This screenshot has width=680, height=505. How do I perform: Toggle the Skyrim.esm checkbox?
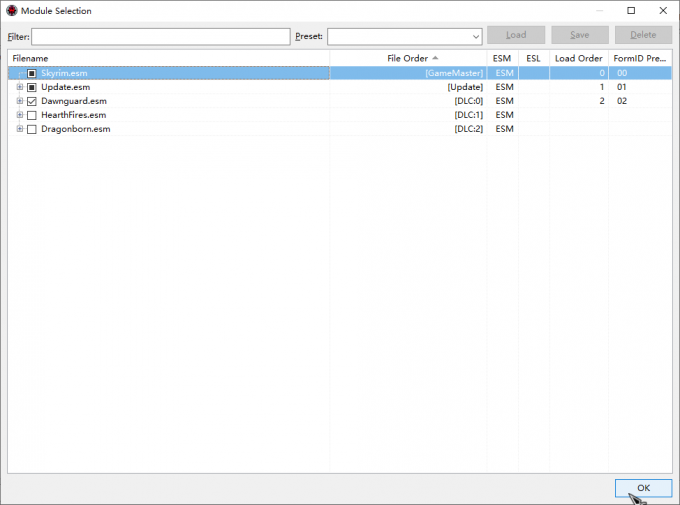coord(32,73)
